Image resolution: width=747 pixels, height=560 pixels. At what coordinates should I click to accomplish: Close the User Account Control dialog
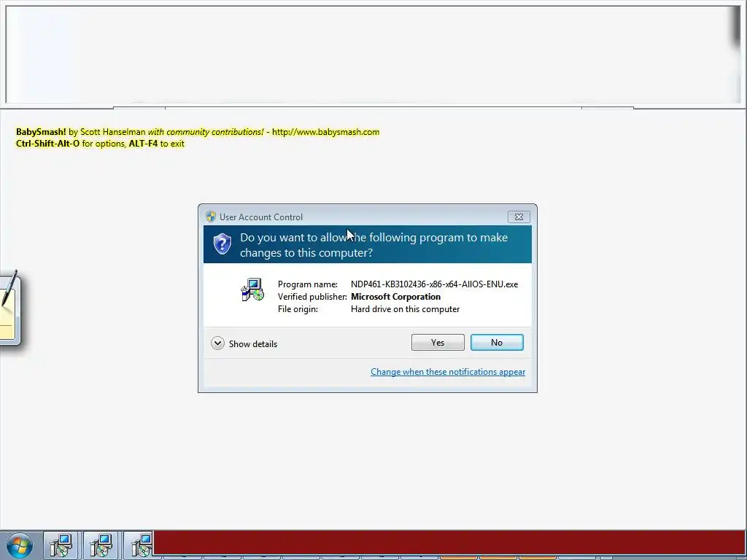pyautogui.click(x=519, y=217)
